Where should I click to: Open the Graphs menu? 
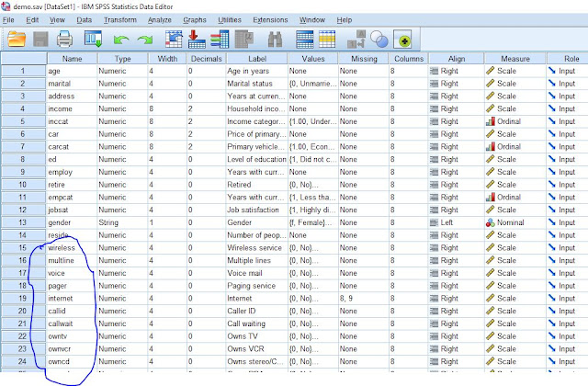(195, 20)
